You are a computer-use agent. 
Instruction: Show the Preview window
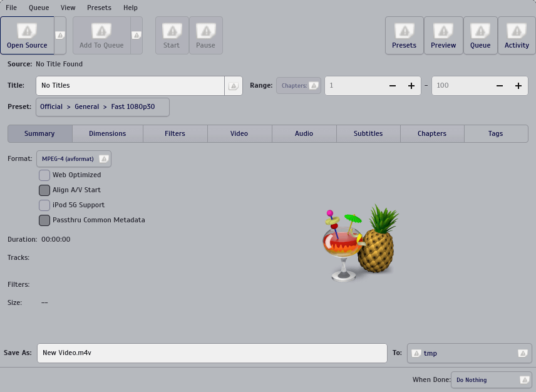click(443, 31)
